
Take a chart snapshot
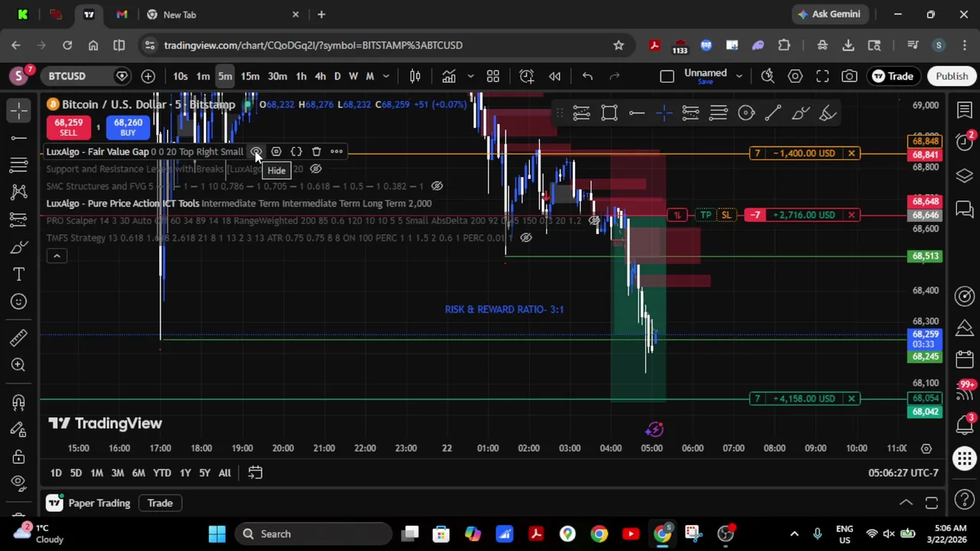tap(849, 76)
